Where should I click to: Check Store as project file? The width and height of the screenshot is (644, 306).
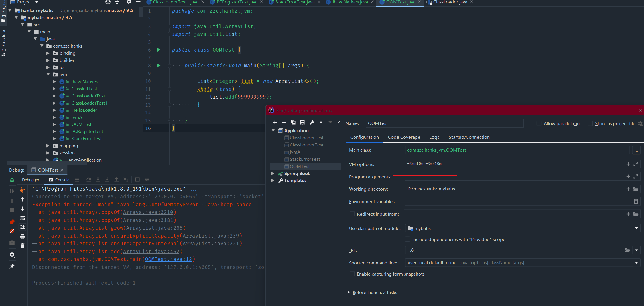590,123
